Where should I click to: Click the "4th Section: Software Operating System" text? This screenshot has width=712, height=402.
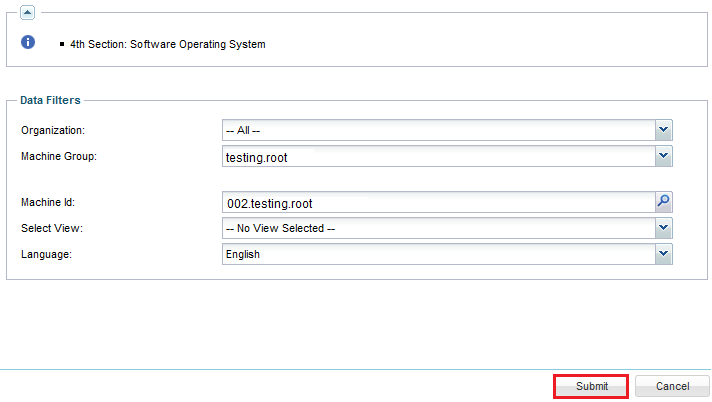coord(167,44)
